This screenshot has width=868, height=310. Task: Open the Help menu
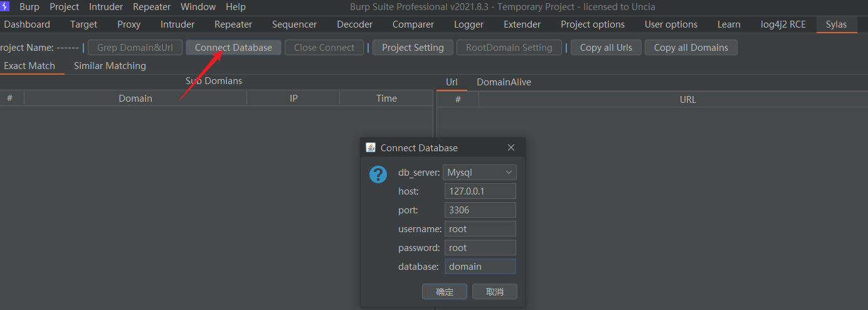(236, 7)
